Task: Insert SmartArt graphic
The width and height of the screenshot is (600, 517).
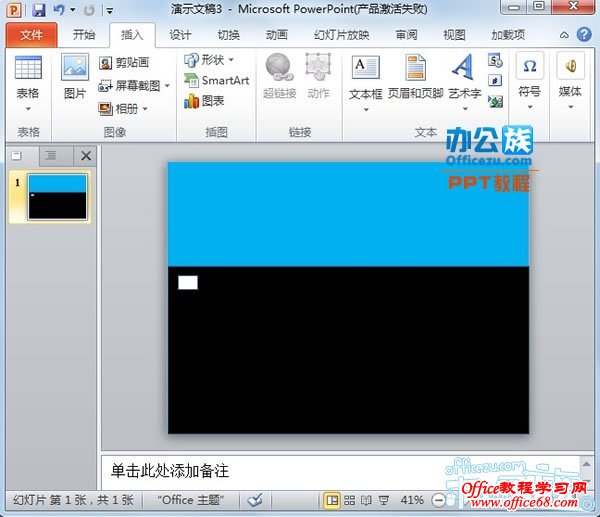Action: click(x=216, y=80)
